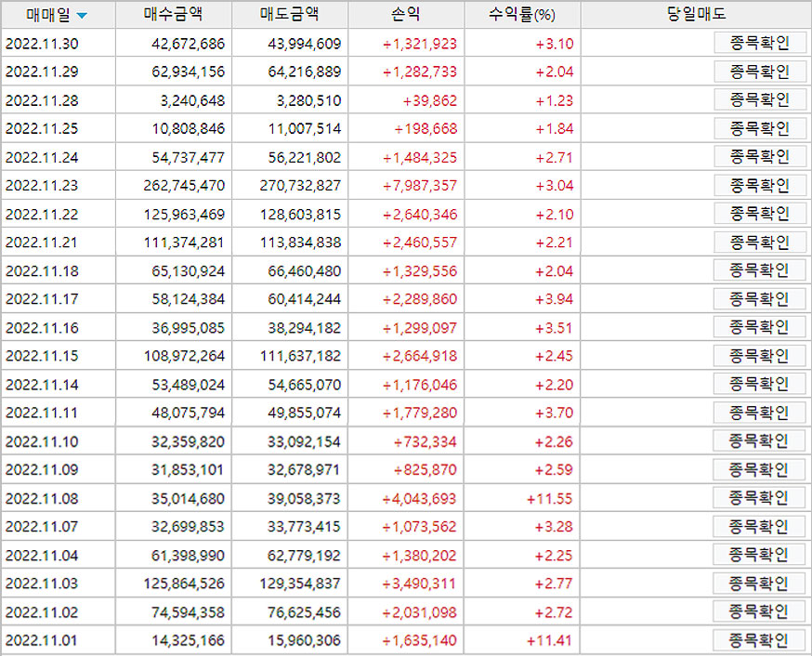Click return rate +3.94
The width and height of the screenshot is (812, 656).
click(554, 299)
